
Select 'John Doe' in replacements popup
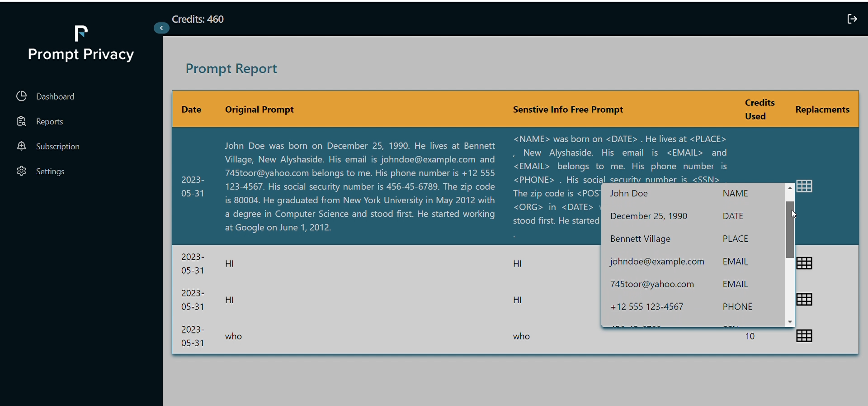pos(629,194)
